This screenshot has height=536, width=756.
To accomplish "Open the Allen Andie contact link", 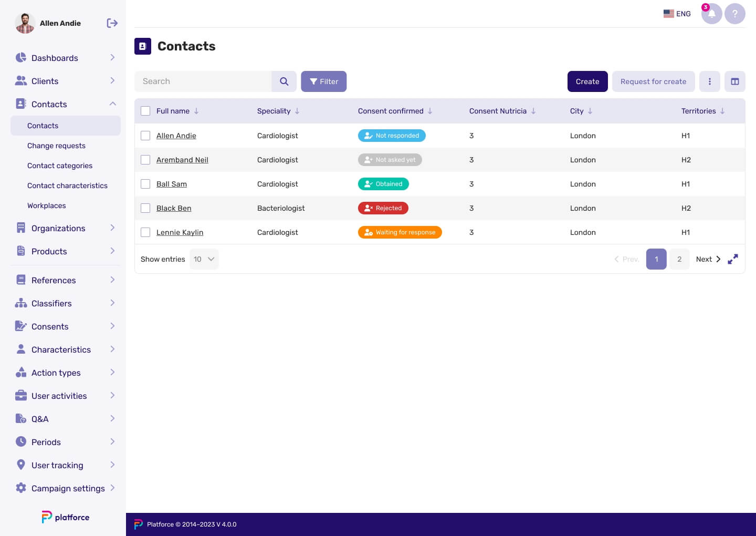I will pos(176,136).
